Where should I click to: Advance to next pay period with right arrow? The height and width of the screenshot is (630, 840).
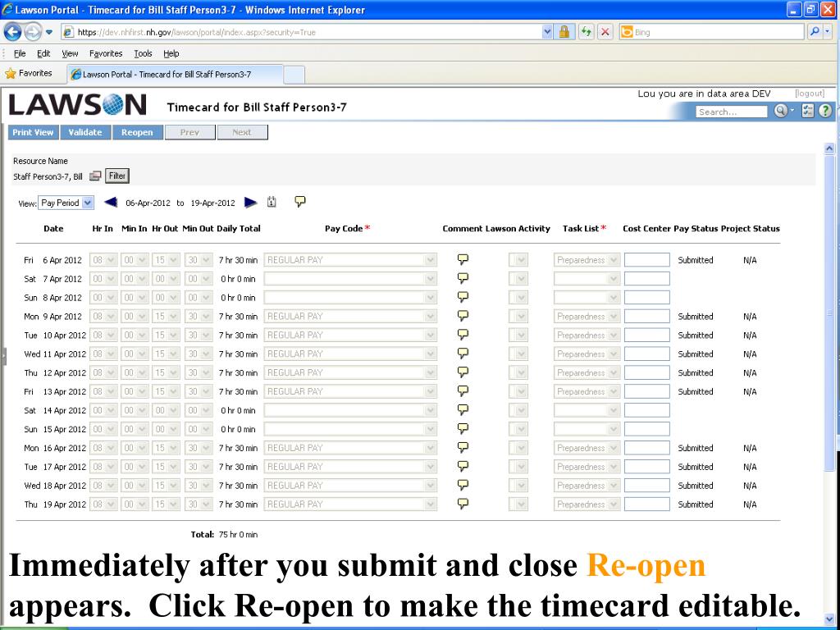point(251,202)
